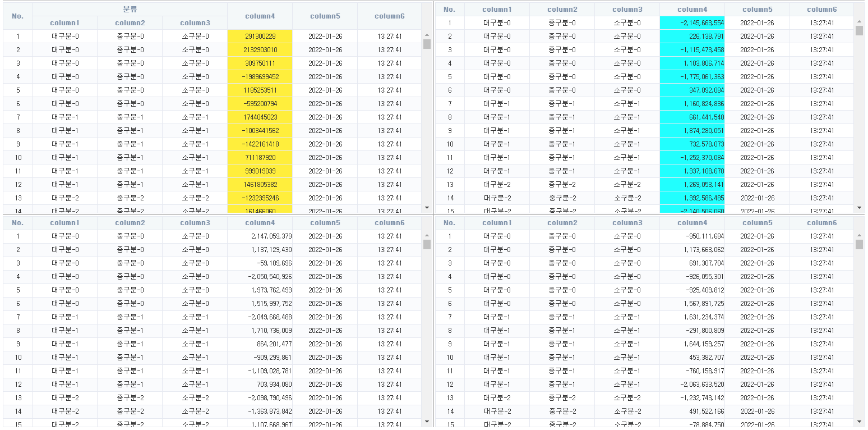Select cyan cell 1,392,586,485
The width and height of the screenshot is (868, 430).
coord(692,198)
